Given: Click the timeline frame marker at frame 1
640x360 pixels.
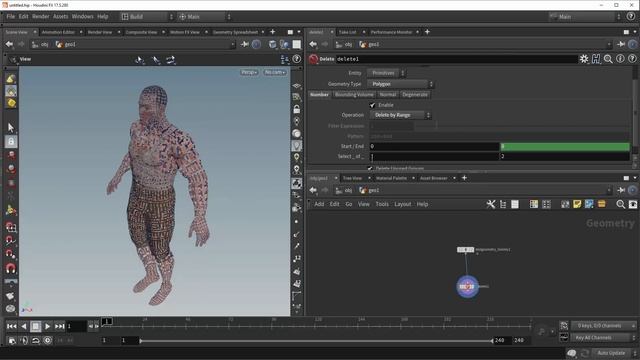Looking at the screenshot, I should [x=107, y=322].
